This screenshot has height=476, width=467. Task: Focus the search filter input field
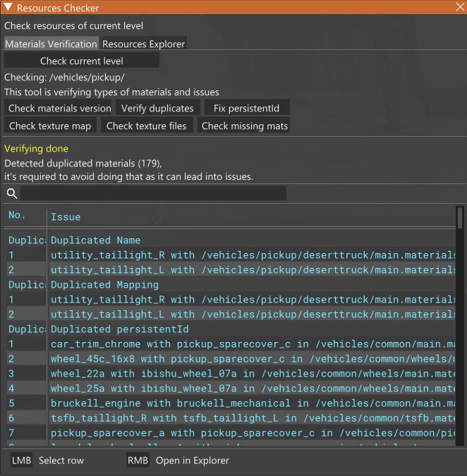pos(153,193)
